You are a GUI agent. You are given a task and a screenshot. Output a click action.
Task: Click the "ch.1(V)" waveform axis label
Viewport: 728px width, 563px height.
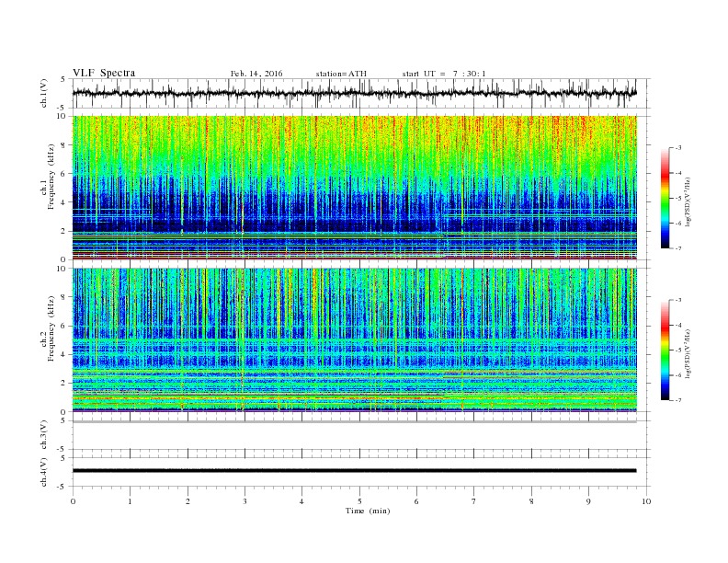tap(44, 93)
